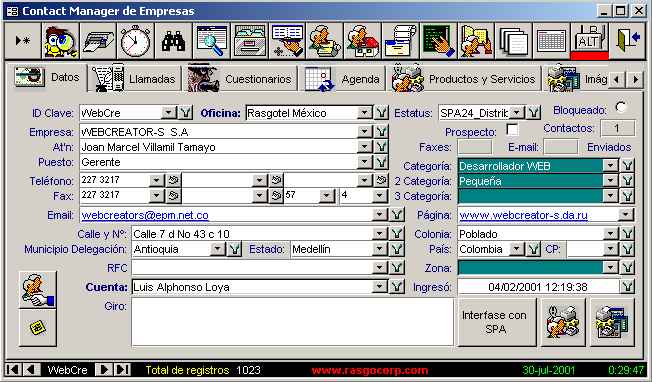The height and width of the screenshot is (382, 652).
Task: Click the RFC input field
Action: (252, 268)
